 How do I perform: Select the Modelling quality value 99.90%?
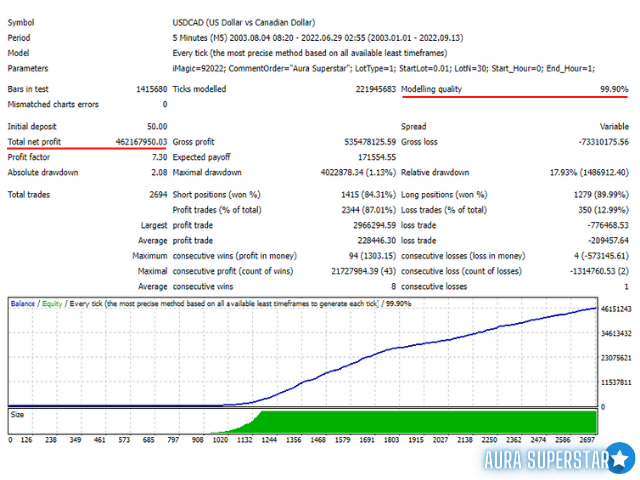[x=614, y=89]
